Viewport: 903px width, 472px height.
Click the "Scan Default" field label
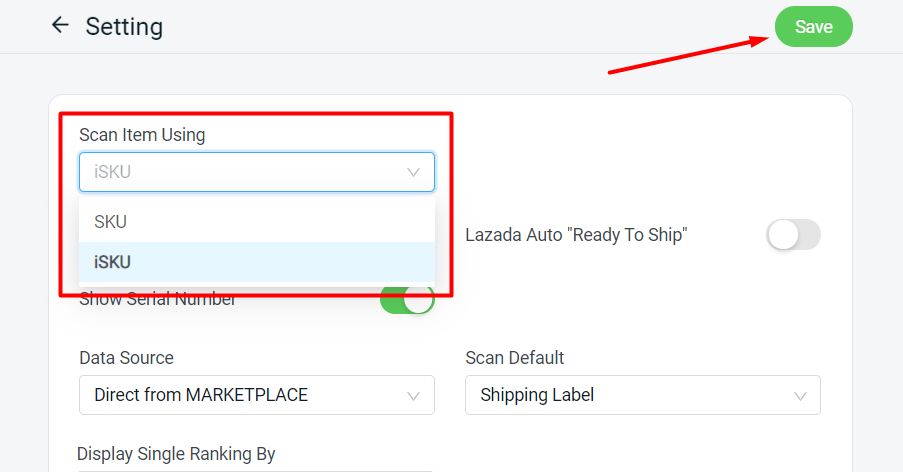(514, 357)
